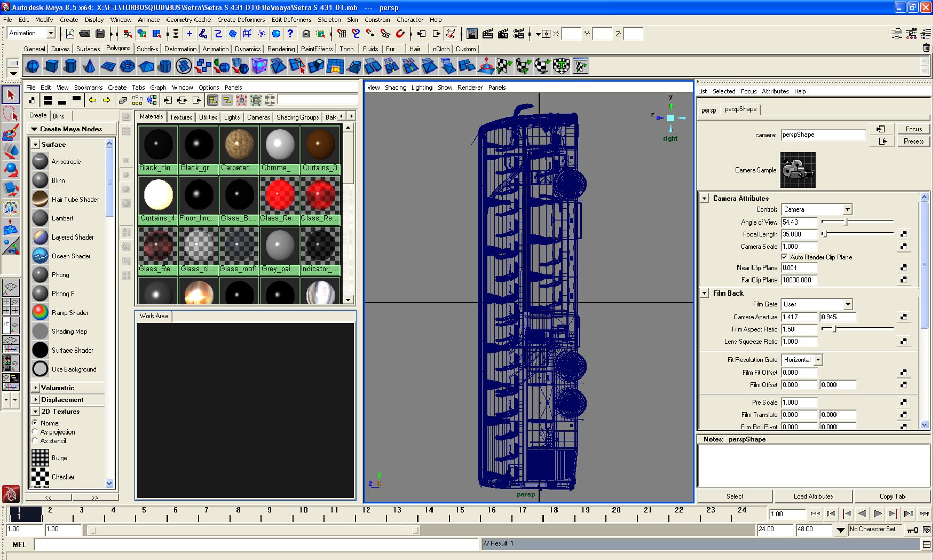This screenshot has height=560, width=933.
Task: Open the viewport Shading menu
Action: pos(395,87)
